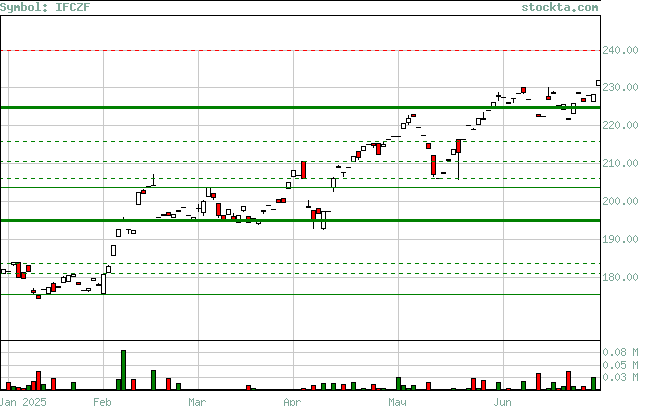Click the Feb date axis label
The width and height of the screenshot is (655, 406).
[x=102, y=401]
